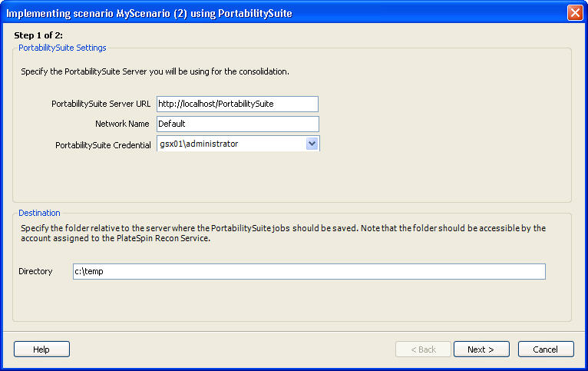Open Help for this wizard
The width and height of the screenshot is (588, 371).
tap(41, 349)
